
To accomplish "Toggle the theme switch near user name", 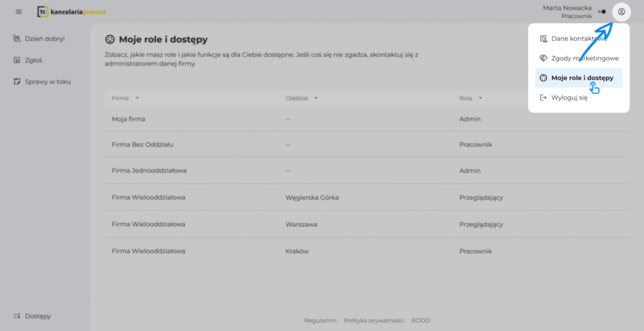I will [x=602, y=11].
